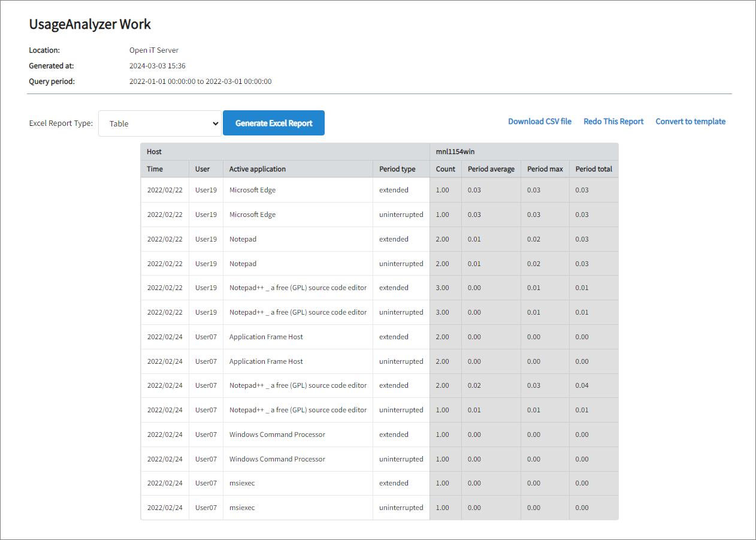
Task: Click the Time column header
Action: click(x=155, y=168)
